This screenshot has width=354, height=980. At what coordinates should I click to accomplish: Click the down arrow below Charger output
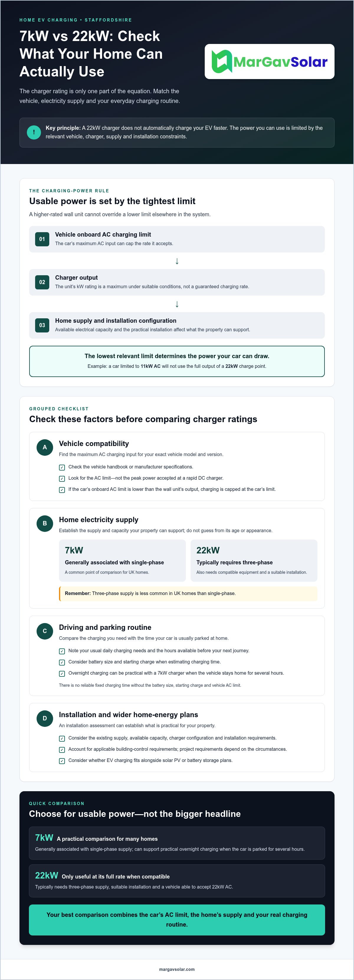pos(177,304)
